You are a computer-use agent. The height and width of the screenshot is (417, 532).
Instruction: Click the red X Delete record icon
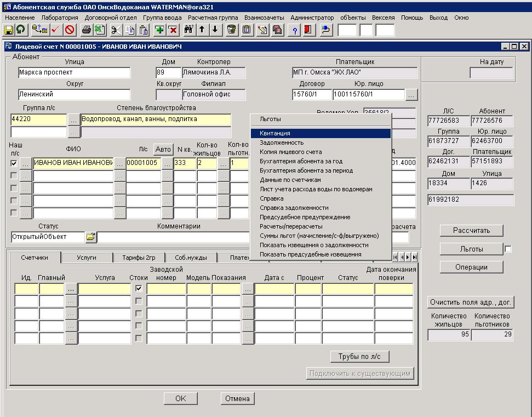(173, 30)
